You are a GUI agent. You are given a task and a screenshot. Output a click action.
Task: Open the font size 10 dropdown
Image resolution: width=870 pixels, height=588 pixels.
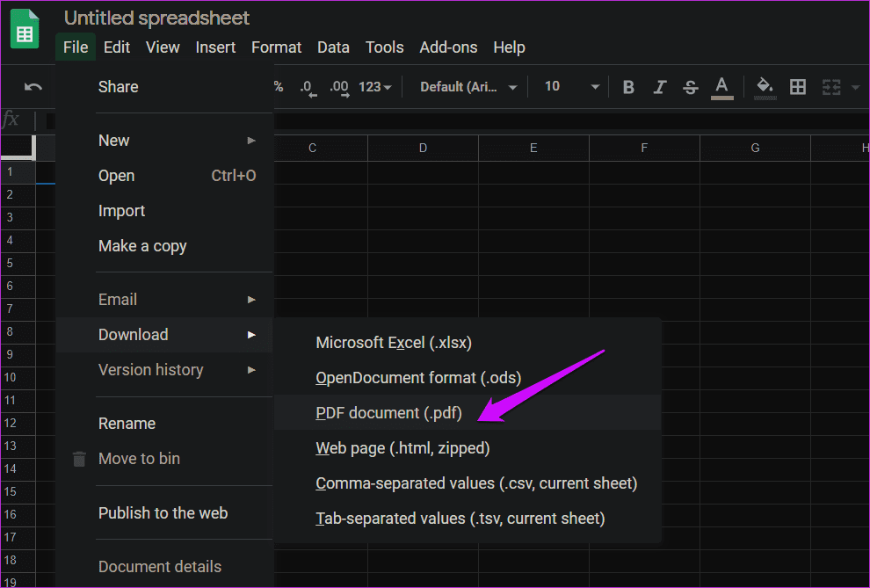tap(571, 86)
